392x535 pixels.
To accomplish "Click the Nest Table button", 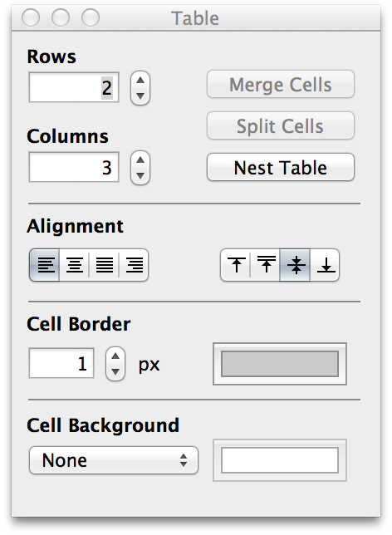I will click(x=281, y=168).
